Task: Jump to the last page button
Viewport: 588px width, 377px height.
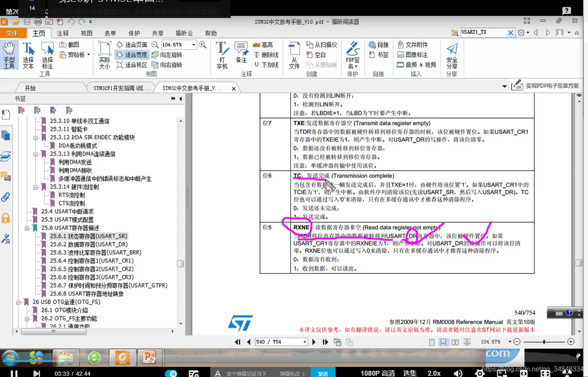Action: [325, 342]
